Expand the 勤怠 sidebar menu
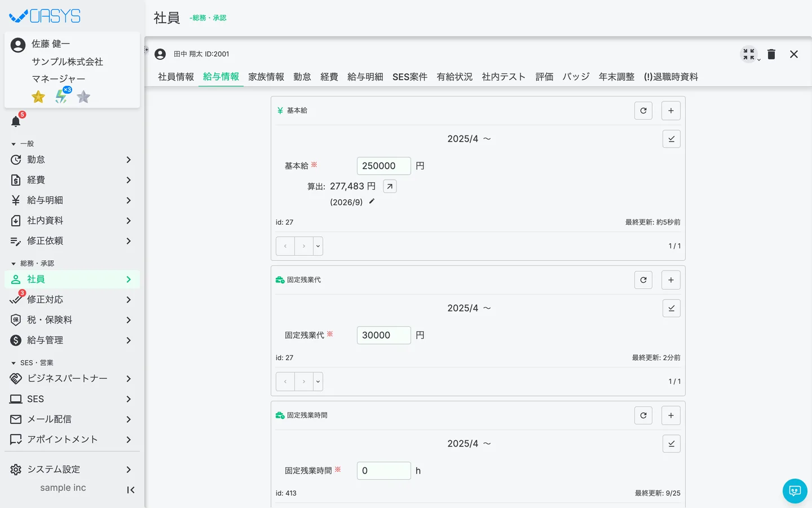 pos(72,160)
